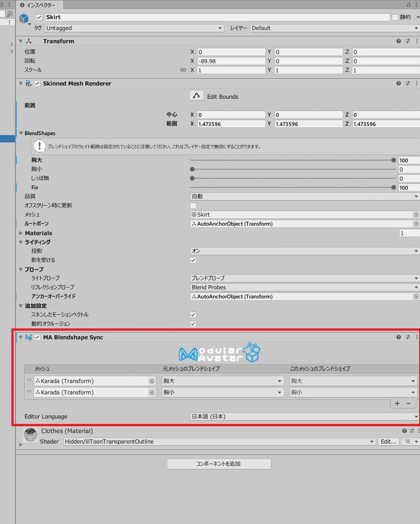Click the しっぽ無 blendshape value field

pyautogui.click(x=409, y=178)
